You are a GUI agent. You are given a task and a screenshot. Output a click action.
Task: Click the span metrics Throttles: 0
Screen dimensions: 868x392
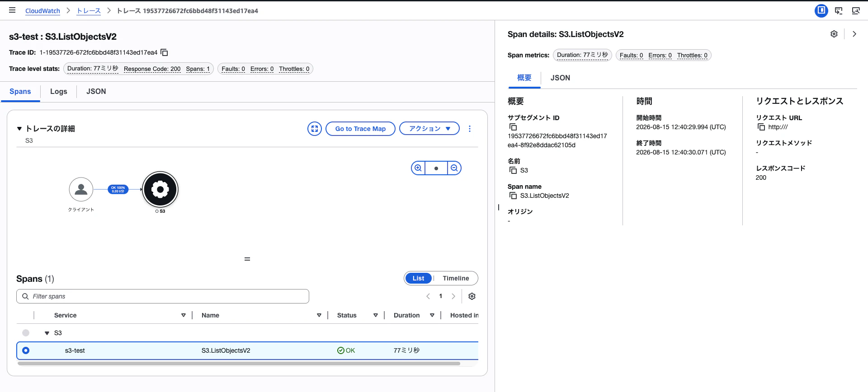coord(692,55)
